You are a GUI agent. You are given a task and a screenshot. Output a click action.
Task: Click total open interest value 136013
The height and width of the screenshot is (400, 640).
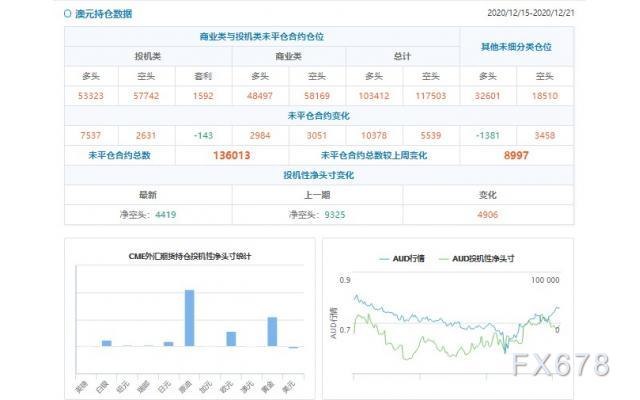231,156
